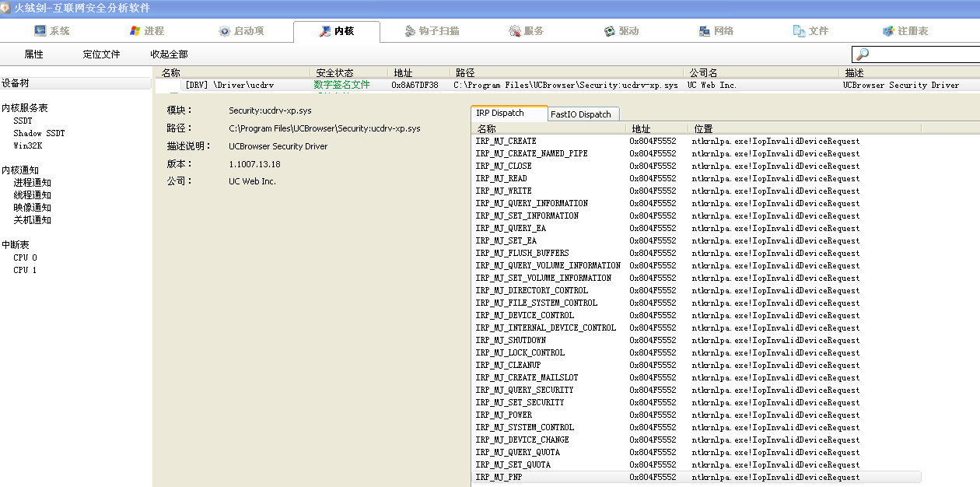
Task: Open 线程通知 in the sidebar
Action: (x=32, y=195)
